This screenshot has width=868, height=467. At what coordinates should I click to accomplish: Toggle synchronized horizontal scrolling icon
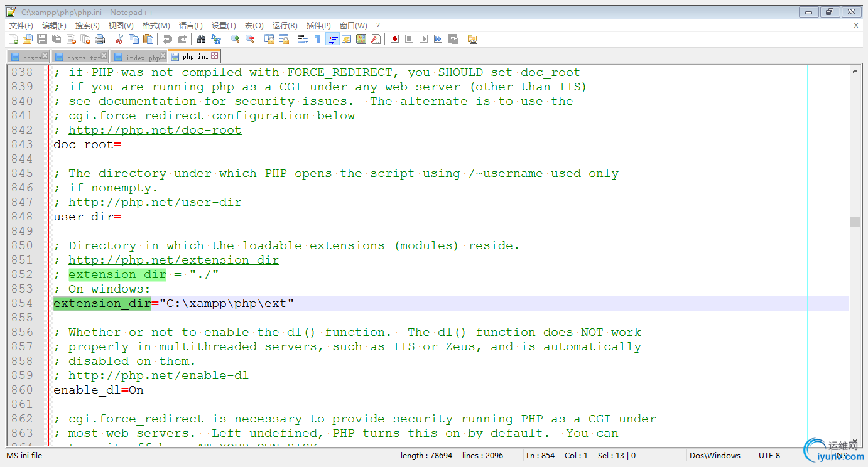point(283,39)
